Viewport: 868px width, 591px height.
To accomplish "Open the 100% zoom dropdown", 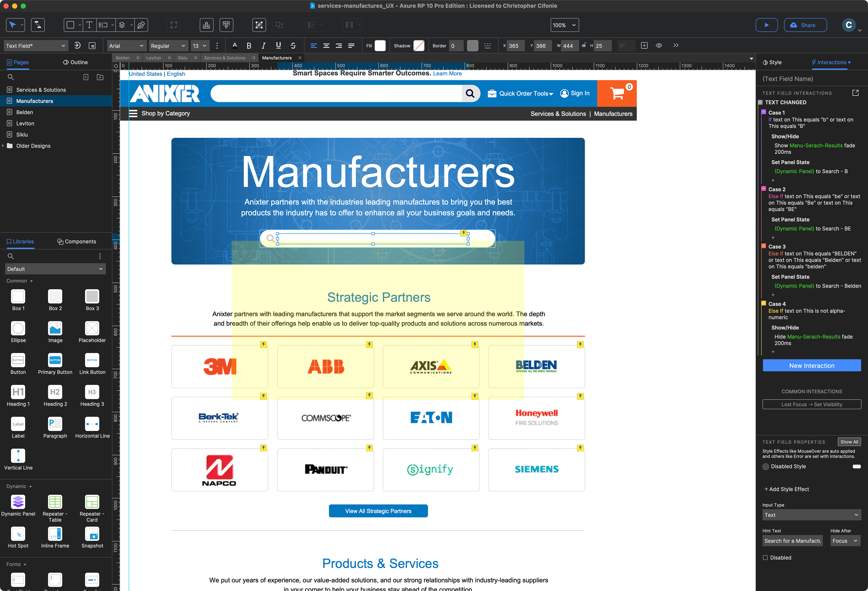I will coord(564,25).
